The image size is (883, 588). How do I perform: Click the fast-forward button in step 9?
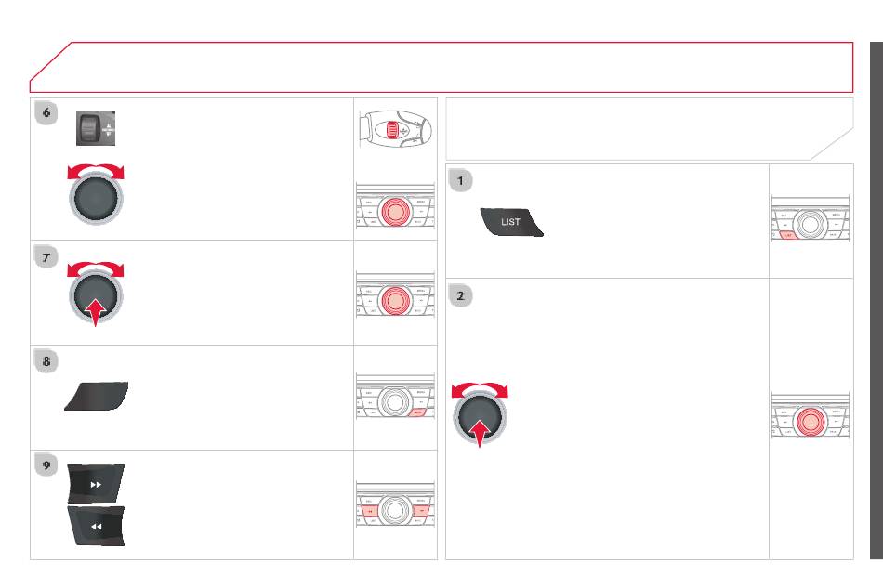click(96, 484)
